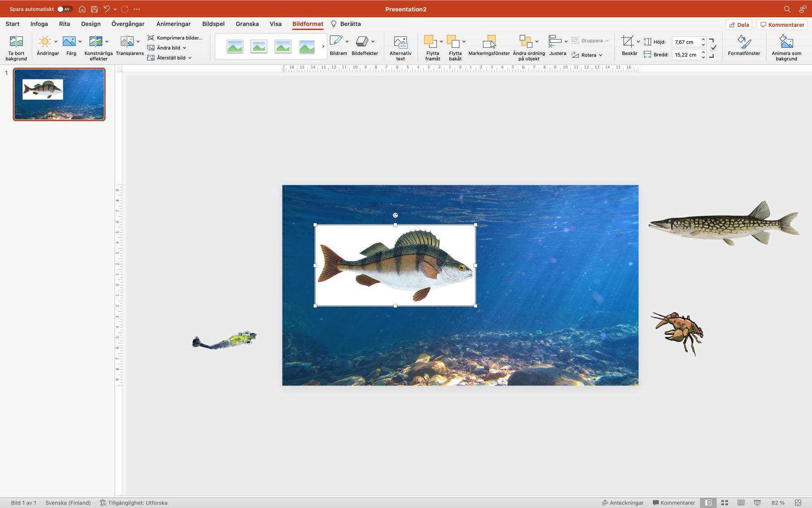Select the Beskär crop tool

coord(627,42)
